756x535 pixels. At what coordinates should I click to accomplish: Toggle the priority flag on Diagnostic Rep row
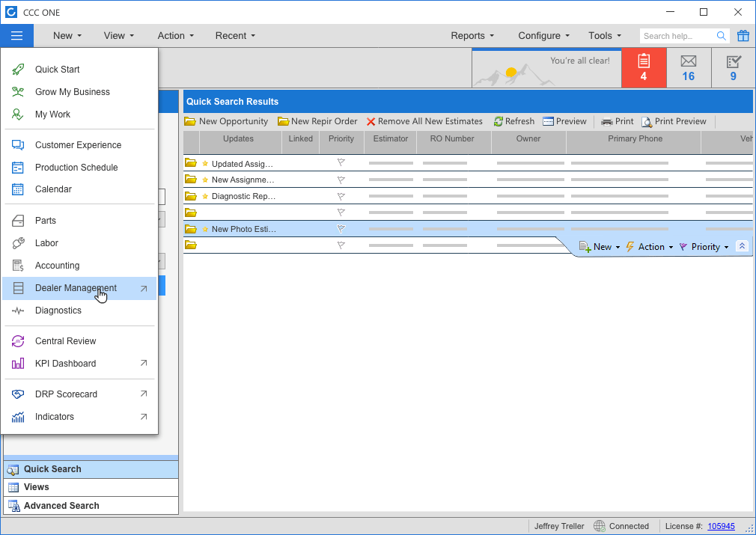click(x=341, y=196)
